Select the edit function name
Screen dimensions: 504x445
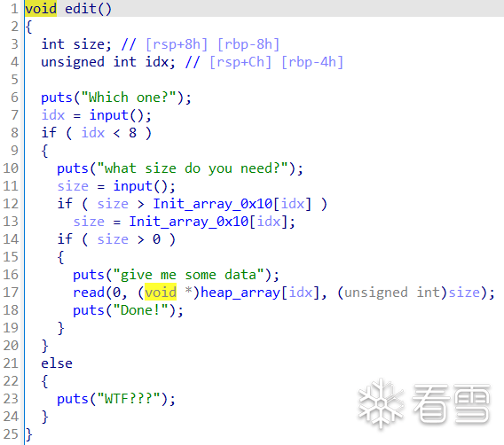coord(81,9)
